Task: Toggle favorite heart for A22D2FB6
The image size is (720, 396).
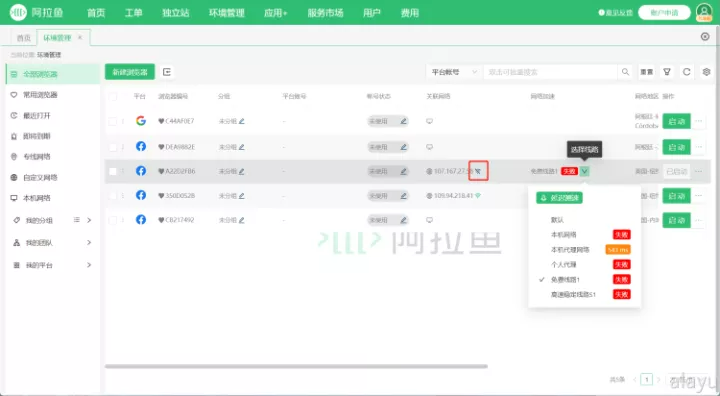Action: tap(161, 171)
